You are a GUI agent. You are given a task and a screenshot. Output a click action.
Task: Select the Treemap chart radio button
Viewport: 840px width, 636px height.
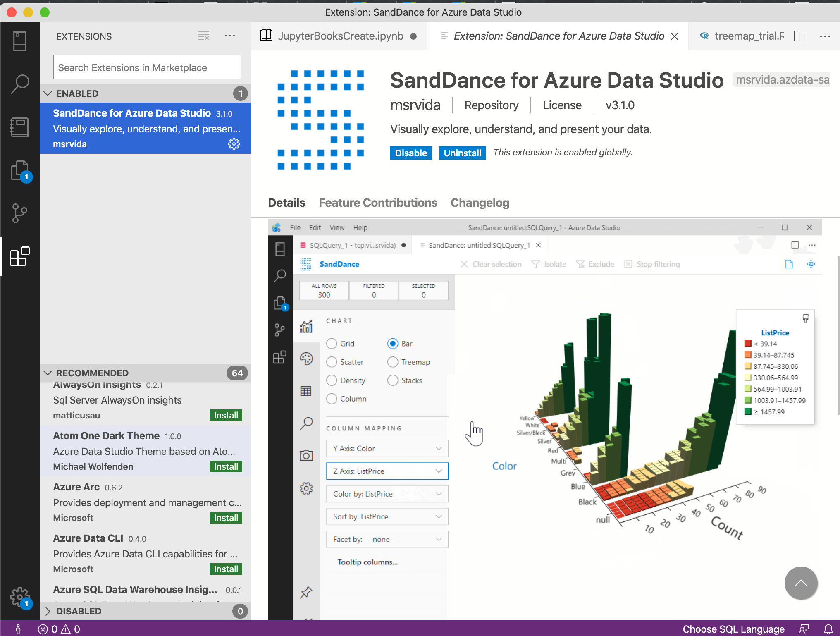coord(393,362)
